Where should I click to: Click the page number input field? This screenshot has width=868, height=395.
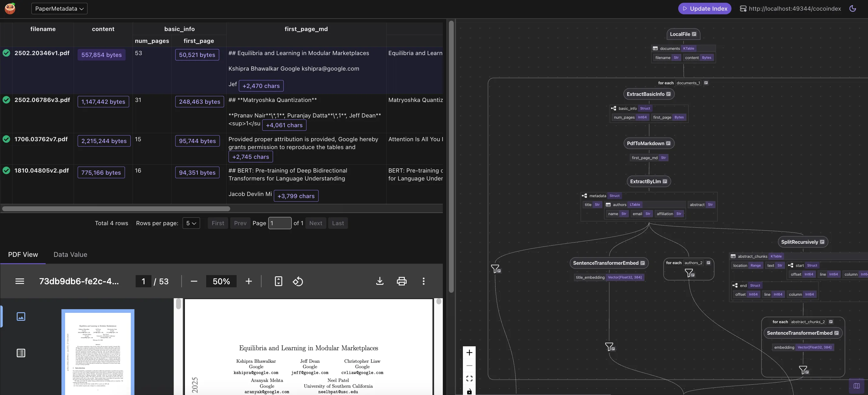tap(280, 223)
